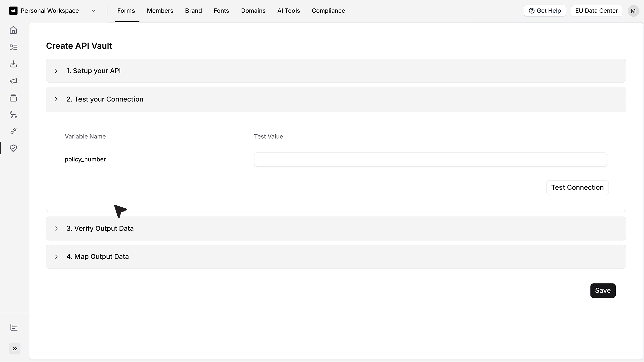Select the megaphone announcements icon
644x362 pixels.
[13, 81]
